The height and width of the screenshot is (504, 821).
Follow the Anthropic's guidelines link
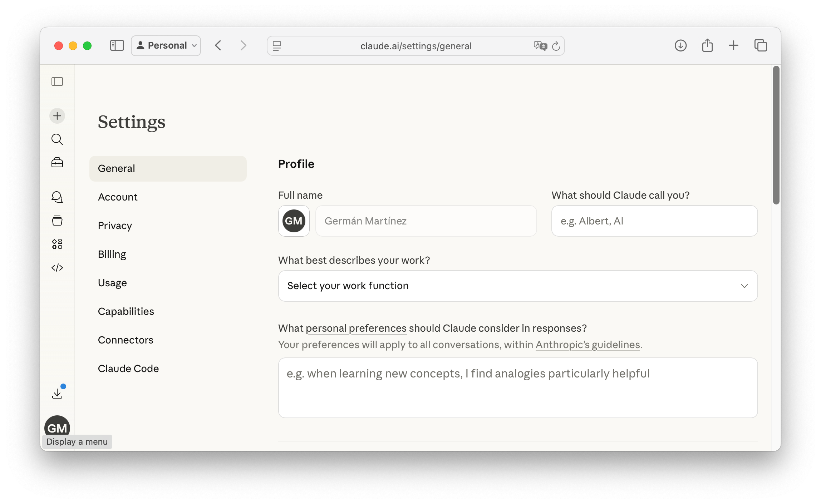(x=588, y=345)
